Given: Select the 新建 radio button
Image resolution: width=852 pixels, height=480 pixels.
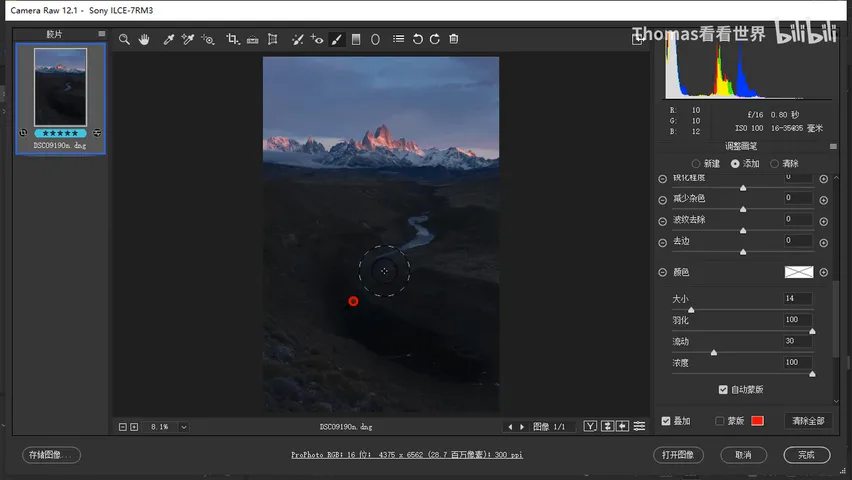Looking at the screenshot, I should pos(696,164).
